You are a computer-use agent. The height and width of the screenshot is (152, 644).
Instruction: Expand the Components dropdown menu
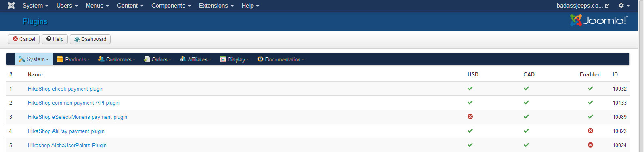click(x=171, y=6)
